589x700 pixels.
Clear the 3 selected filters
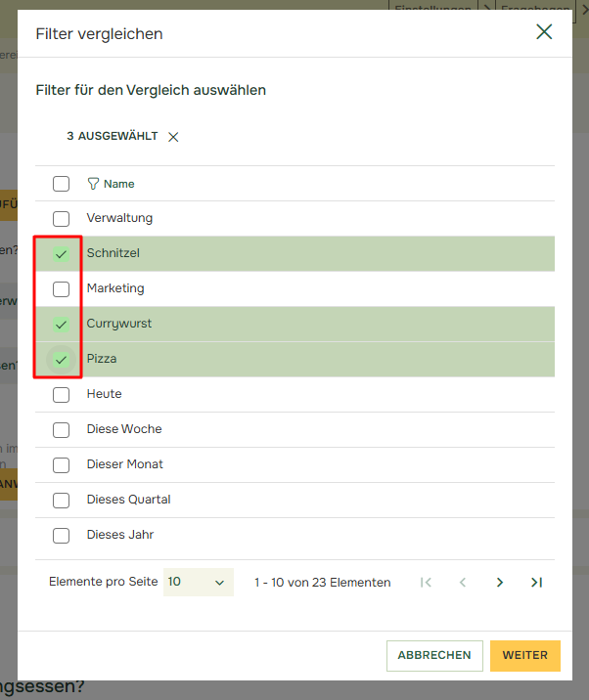coord(173,137)
